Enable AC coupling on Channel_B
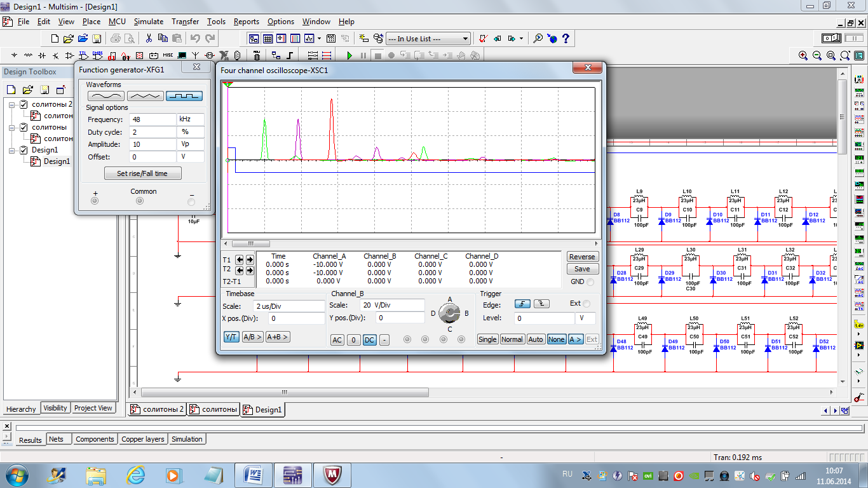The width and height of the screenshot is (868, 488). click(337, 340)
